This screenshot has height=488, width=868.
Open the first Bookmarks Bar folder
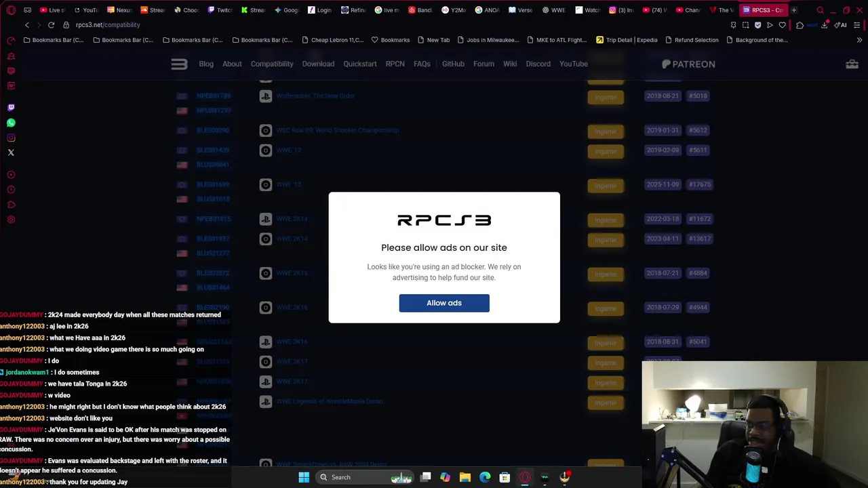click(54, 40)
